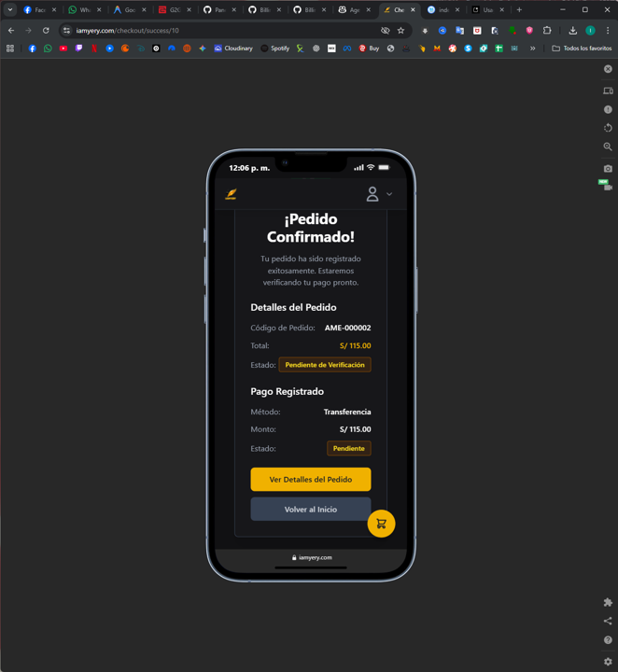Rotate the device using the rotate icon

[608, 128]
